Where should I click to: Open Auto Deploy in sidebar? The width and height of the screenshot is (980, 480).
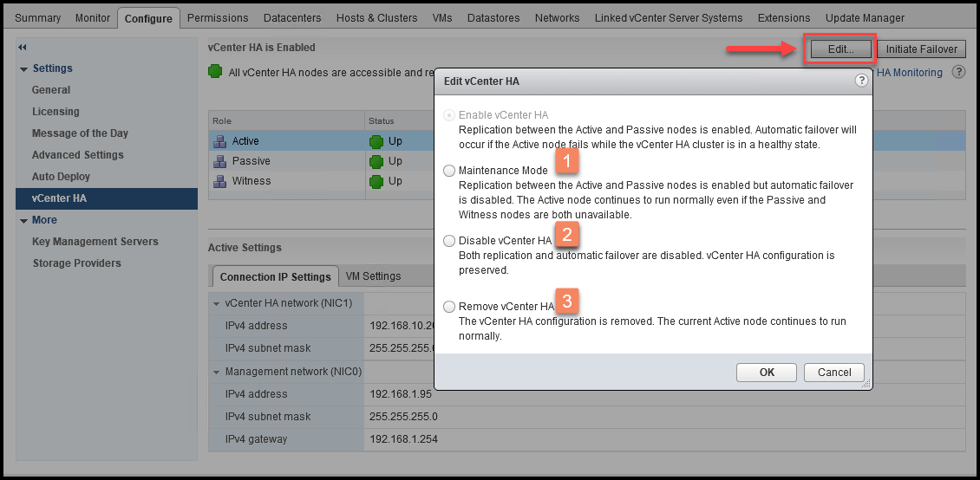coord(61,177)
